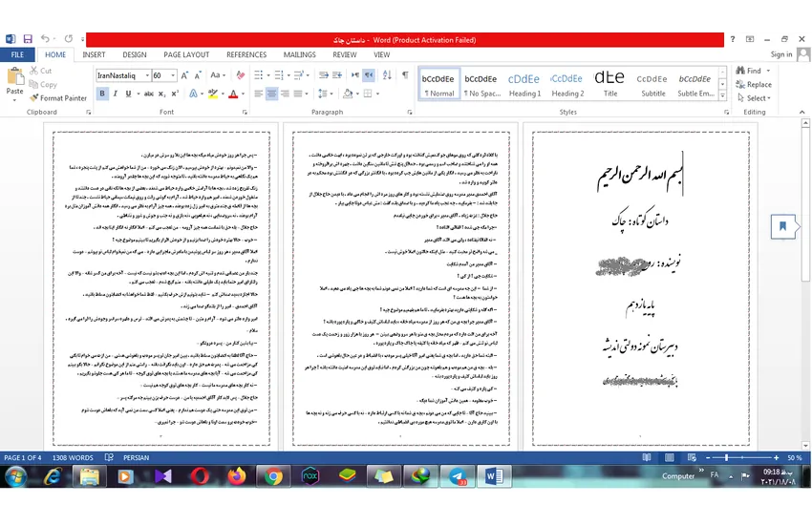Open the font size dropdown
The image size is (812, 525).
click(173, 75)
